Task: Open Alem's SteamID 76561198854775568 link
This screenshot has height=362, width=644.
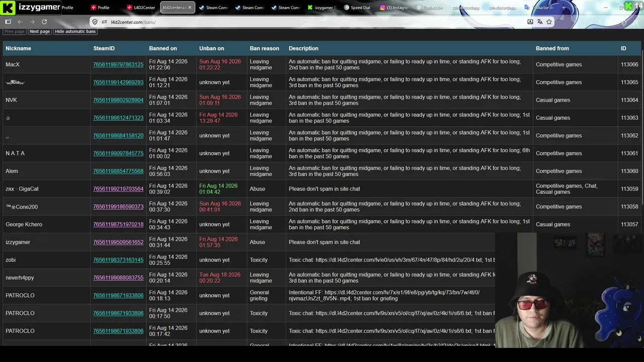Action: coord(118,171)
